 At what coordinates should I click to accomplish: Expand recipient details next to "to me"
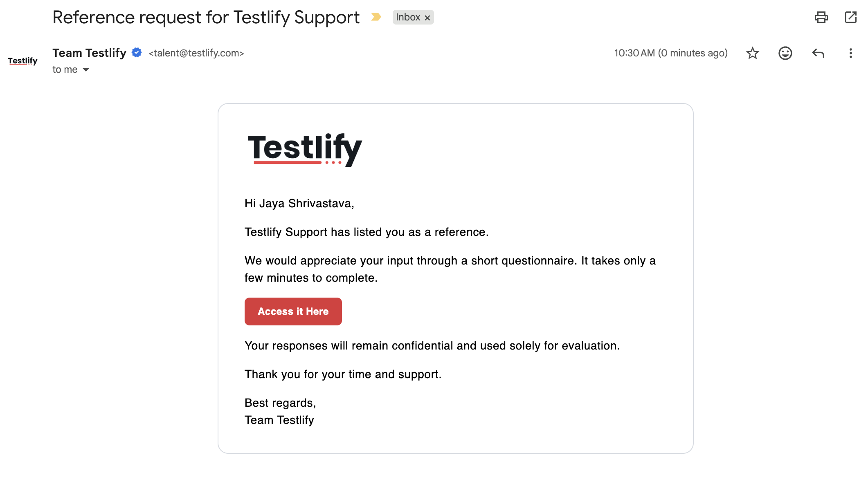pos(86,70)
